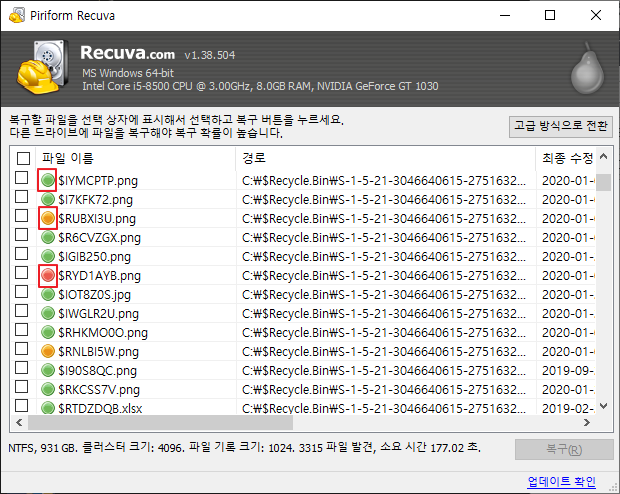This screenshot has height=494, width=620.
Task: Sort by the 최종 수정 column header
Action: (x=565, y=158)
